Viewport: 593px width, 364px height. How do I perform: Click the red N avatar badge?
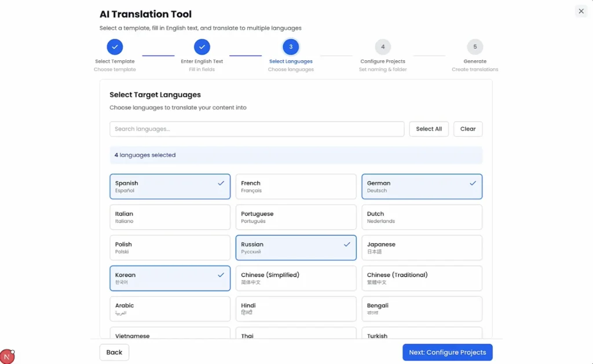coord(7,356)
